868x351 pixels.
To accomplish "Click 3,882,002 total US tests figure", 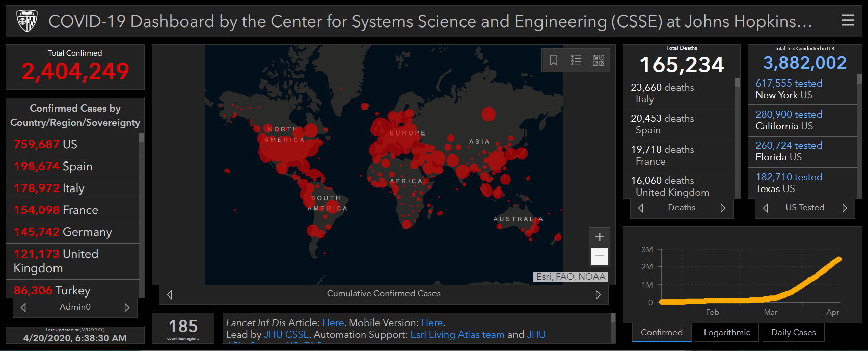I will click(805, 63).
